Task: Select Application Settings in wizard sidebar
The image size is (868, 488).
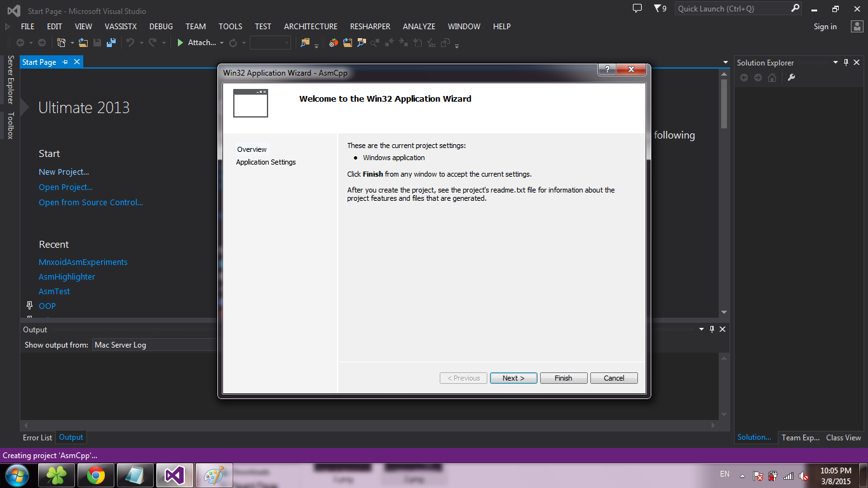Action: pyautogui.click(x=266, y=162)
